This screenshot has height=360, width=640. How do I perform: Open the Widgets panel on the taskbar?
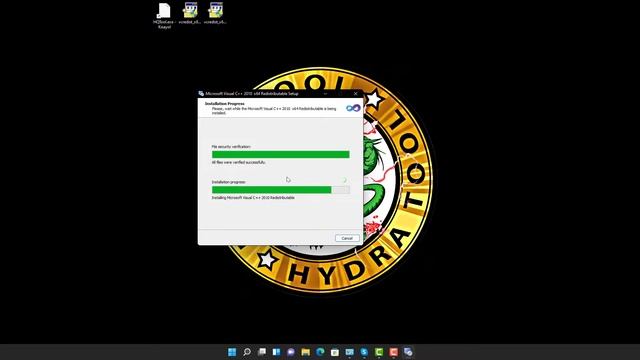point(276,352)
